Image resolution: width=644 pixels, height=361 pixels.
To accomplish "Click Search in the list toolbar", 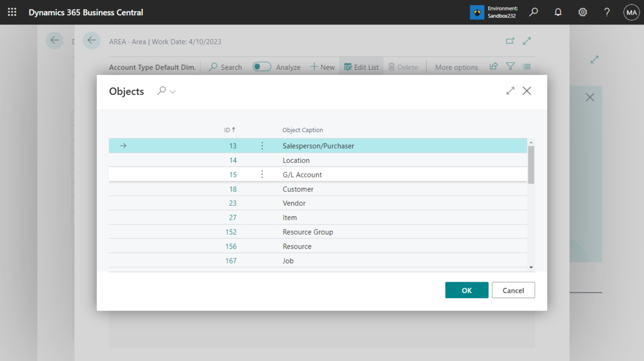I will tap(226, 67).
